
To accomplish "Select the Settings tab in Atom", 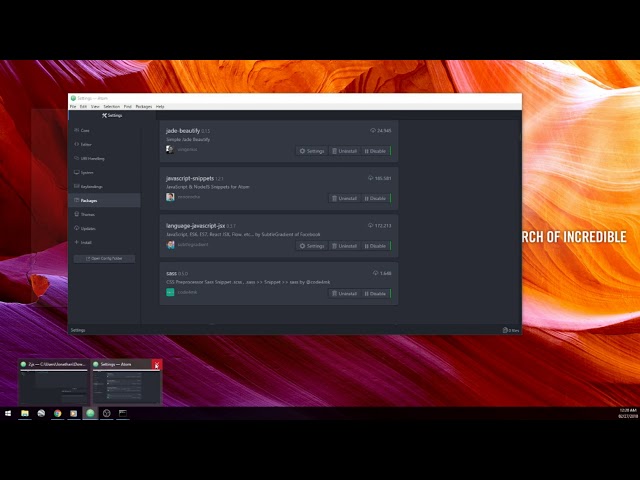I will (112, 116).
